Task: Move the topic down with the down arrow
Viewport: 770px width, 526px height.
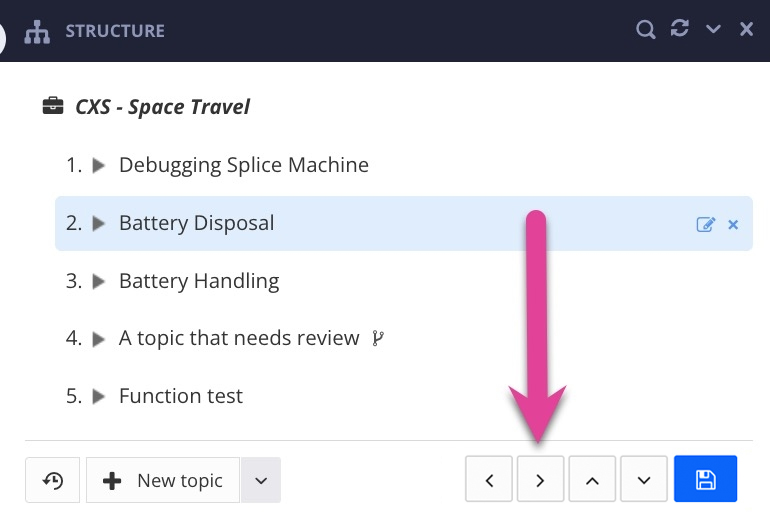Action: pyautogui.click(x=644, y=480)
